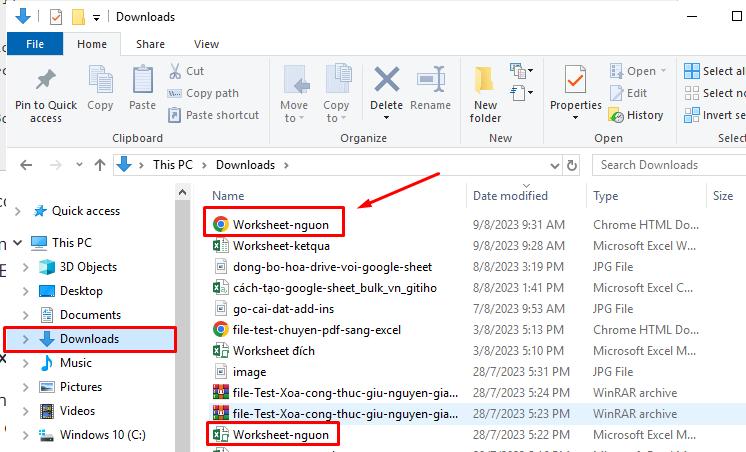The width and height of the screenshot is (746, 452).
Task: Click the Refresh button
Action: tap(571, 166)
